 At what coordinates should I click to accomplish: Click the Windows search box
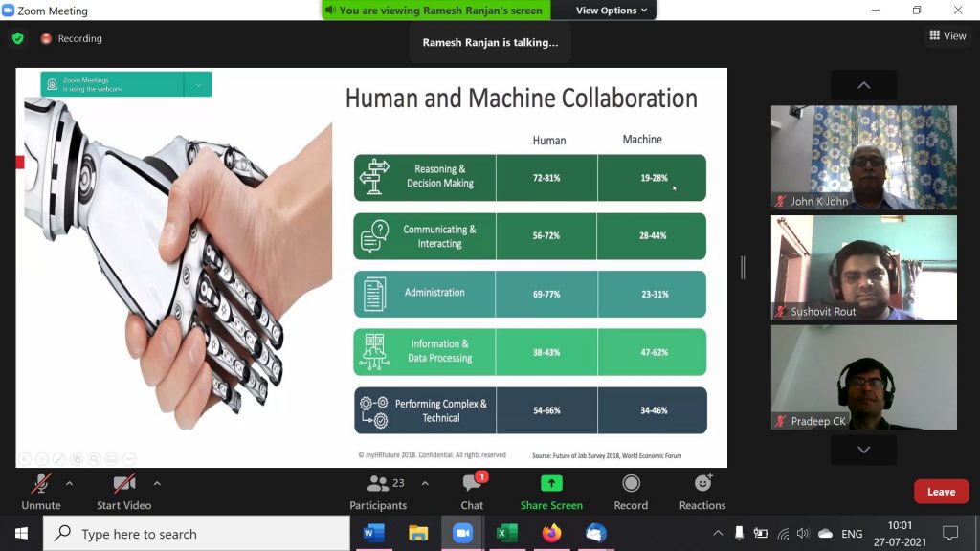(x=196, y=534)
